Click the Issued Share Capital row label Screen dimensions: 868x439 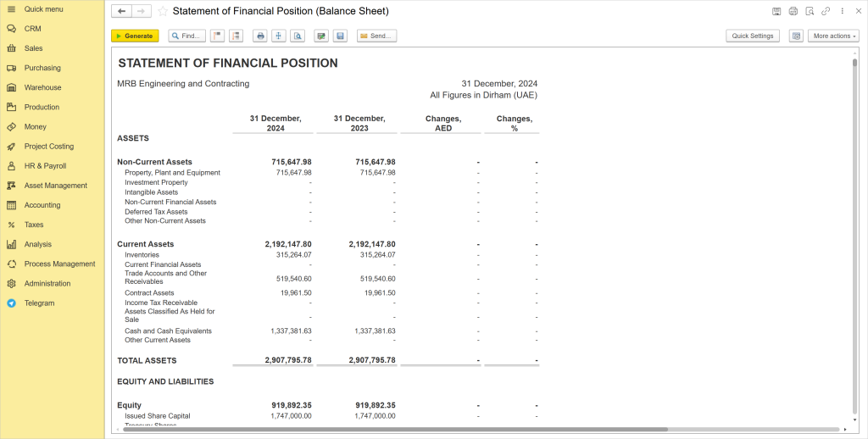point(157,416)
